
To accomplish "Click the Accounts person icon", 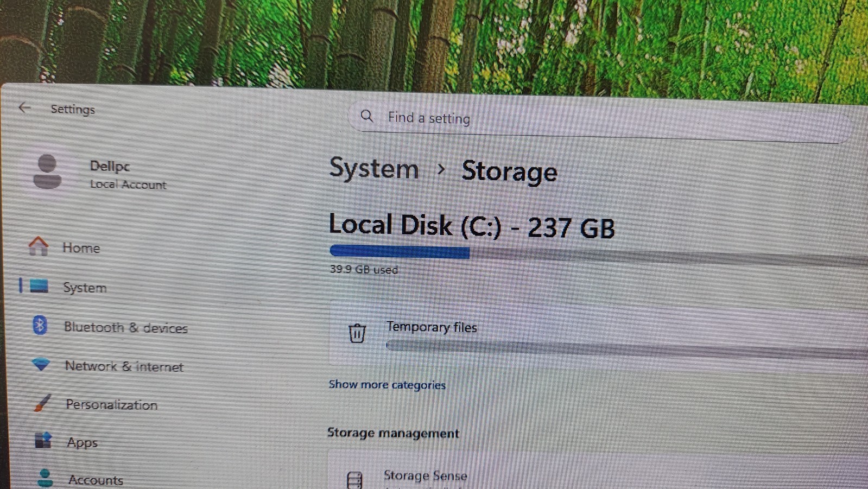I will 45,478.
